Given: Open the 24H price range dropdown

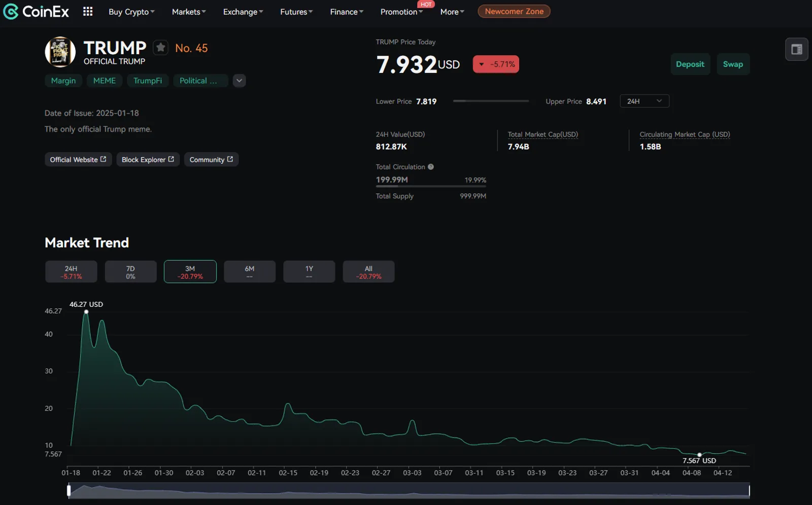Looking at the screenshot, I should tap(645, 101).
